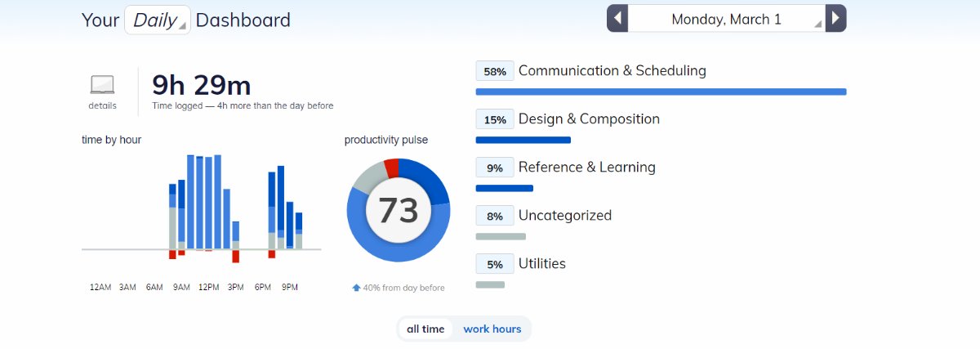The image size is (980, 349).
Task: Open the Daily dashboard period dropdown
Action: pos(158,20)
